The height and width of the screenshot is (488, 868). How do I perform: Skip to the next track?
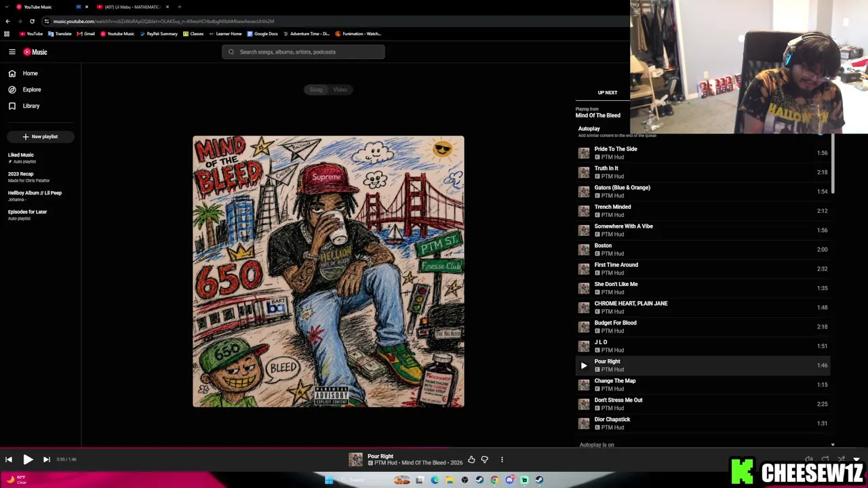tap(46, 460)
